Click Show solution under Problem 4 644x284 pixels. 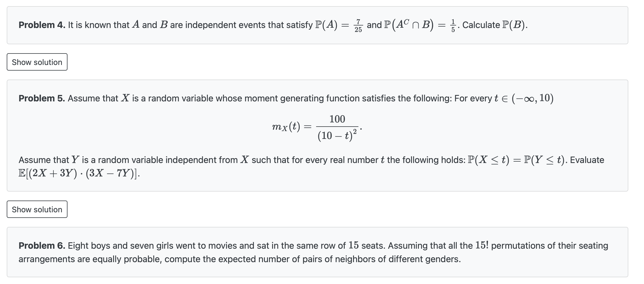point(37,62)
